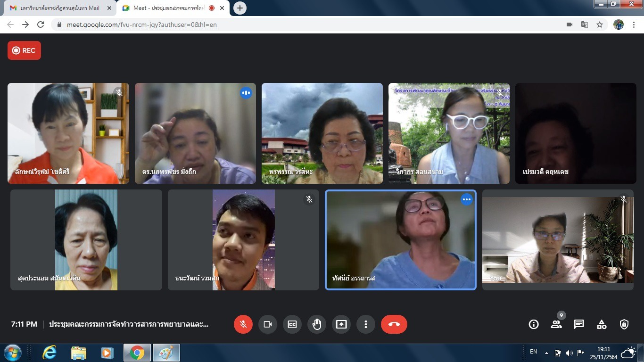Unmute the microphone in the call bar
Viewport: 644px width, 362px height.
243,324
